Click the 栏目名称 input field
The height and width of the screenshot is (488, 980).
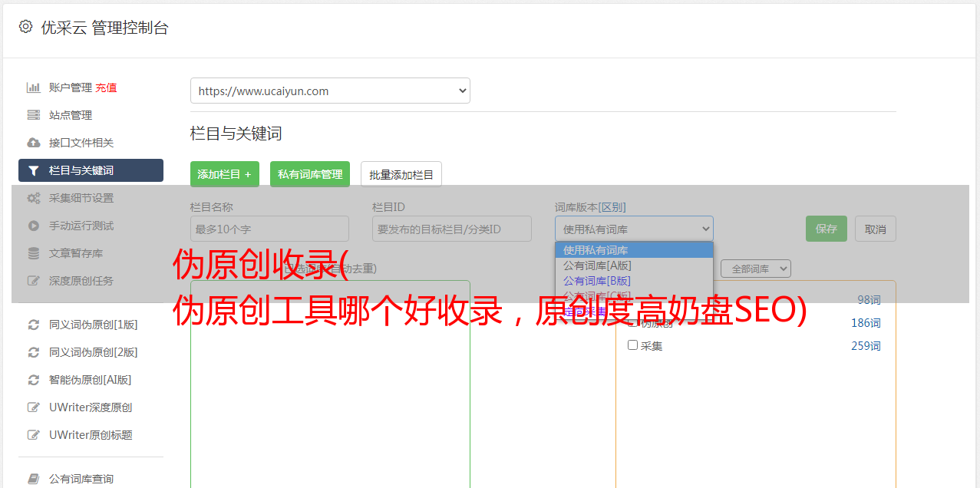click(269, 229)
